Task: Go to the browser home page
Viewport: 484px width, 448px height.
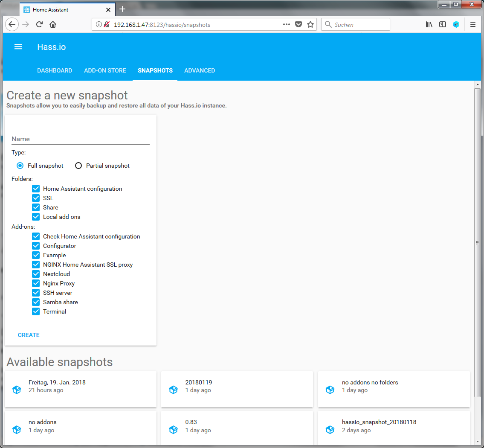Action: 53,24
